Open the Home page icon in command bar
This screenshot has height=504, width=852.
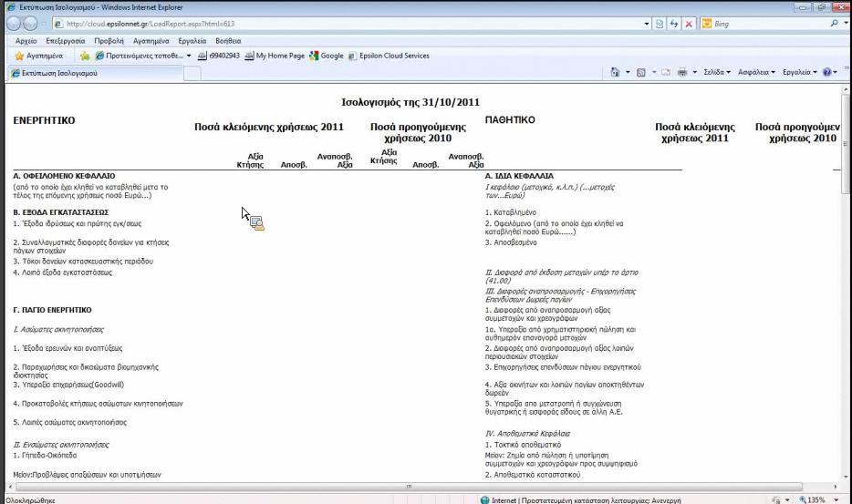pyautogui.click(x=615, y=72)
